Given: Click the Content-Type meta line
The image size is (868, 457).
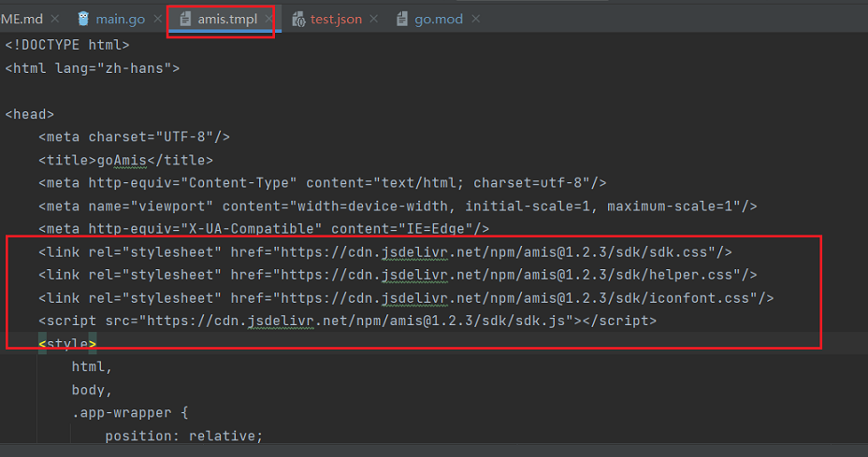Looking at the screenshot, I should point(322,183).
